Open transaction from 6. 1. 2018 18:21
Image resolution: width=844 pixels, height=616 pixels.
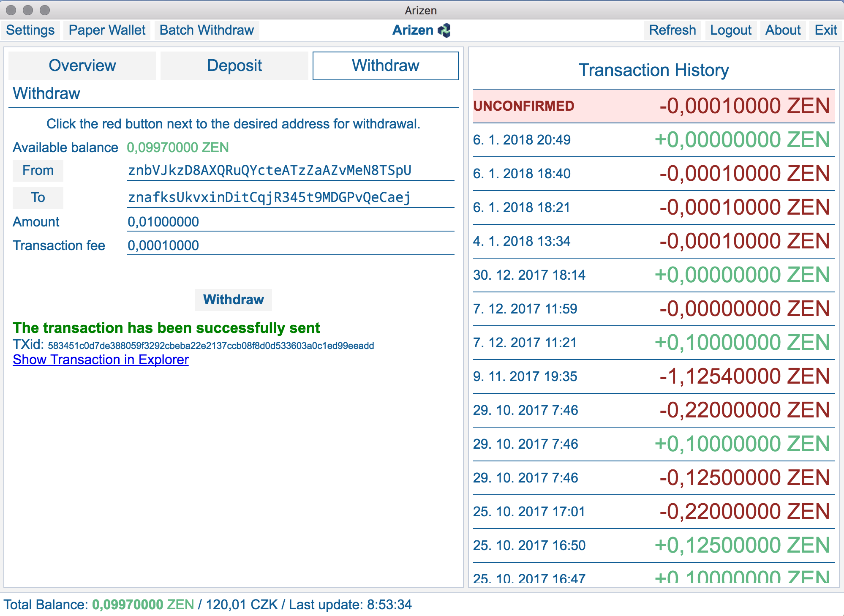coord(654,207)
